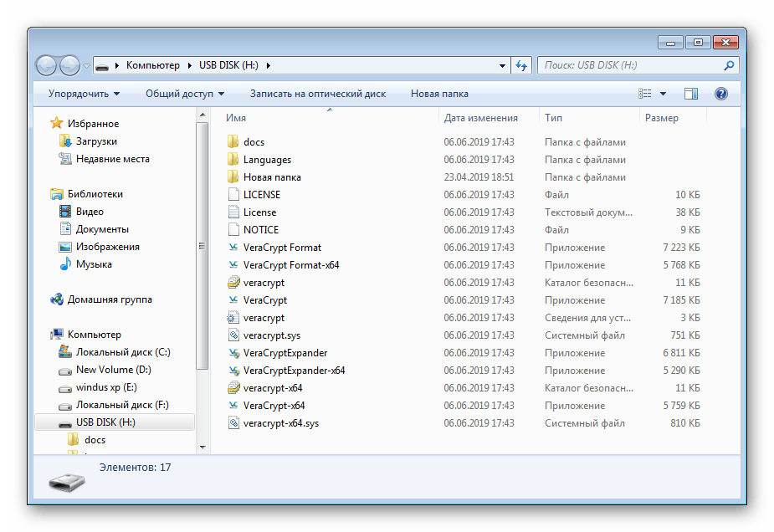
Task: Click the navigation pane scroll up arrow
Action: pyautogui.click(x=202, y=115)
